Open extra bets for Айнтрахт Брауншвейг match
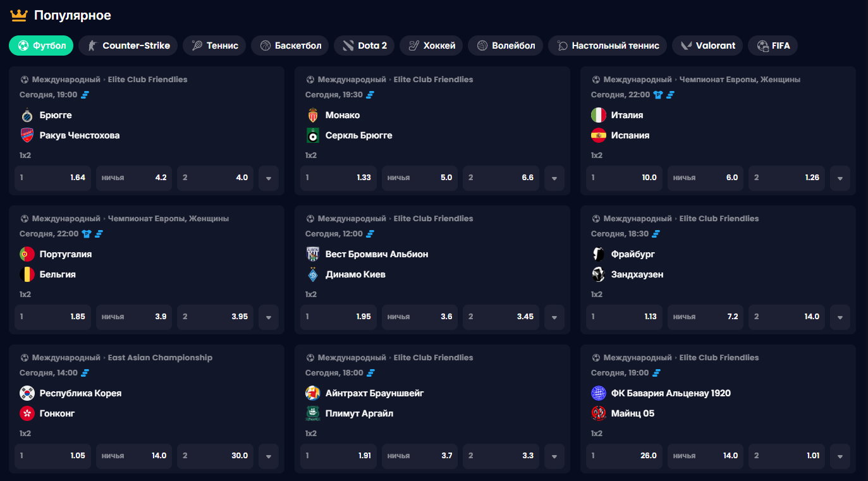The height and width of the screenshot is (481, 868). coord(554,456)
